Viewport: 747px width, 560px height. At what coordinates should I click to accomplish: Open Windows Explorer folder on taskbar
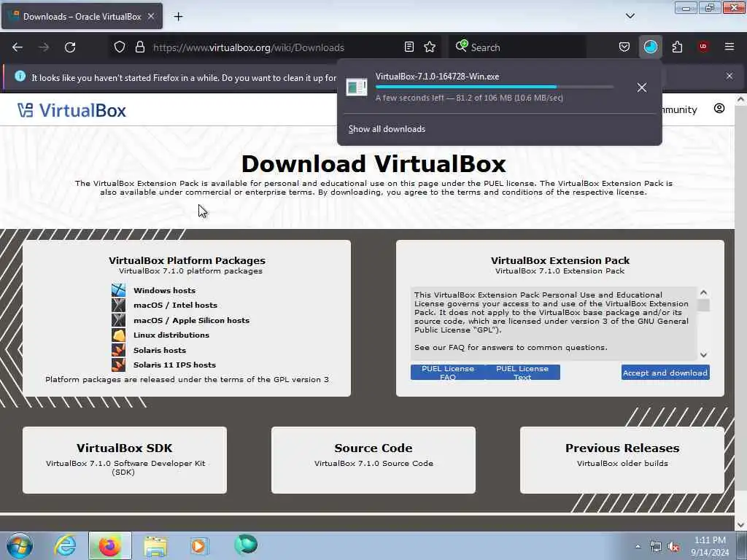[155, 546]
